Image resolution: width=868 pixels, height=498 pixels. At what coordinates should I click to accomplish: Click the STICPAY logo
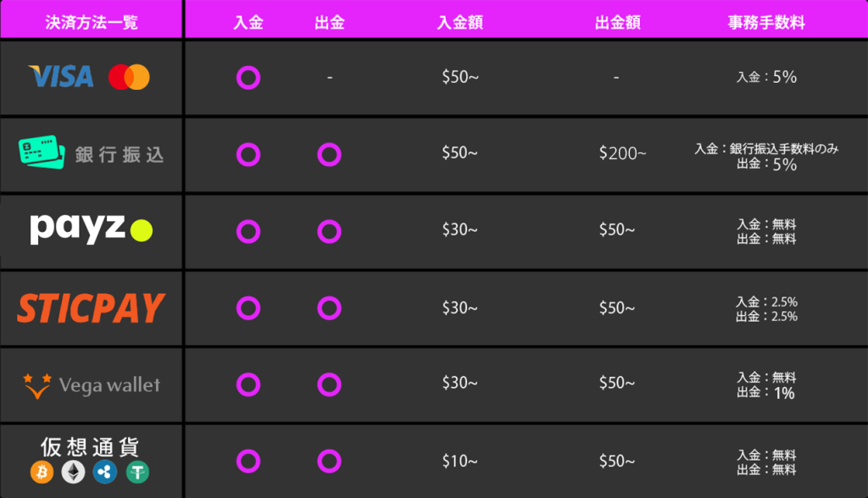(92, 308)
